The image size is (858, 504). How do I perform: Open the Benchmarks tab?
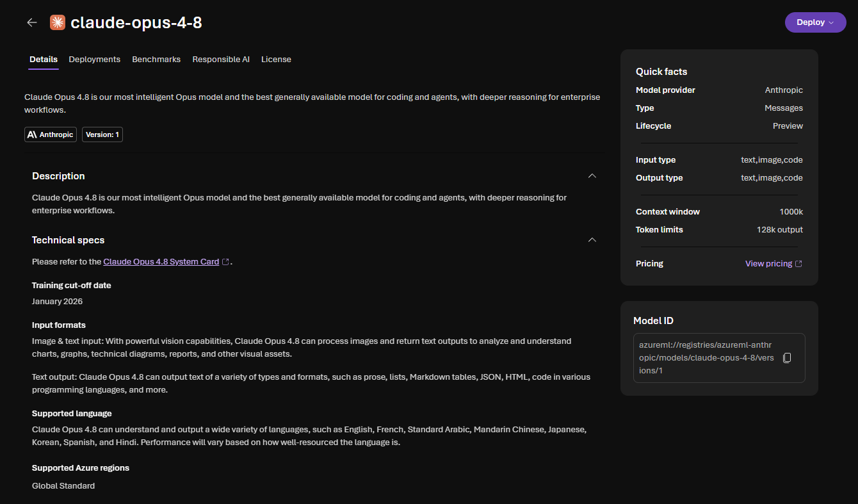pos(156,60)
